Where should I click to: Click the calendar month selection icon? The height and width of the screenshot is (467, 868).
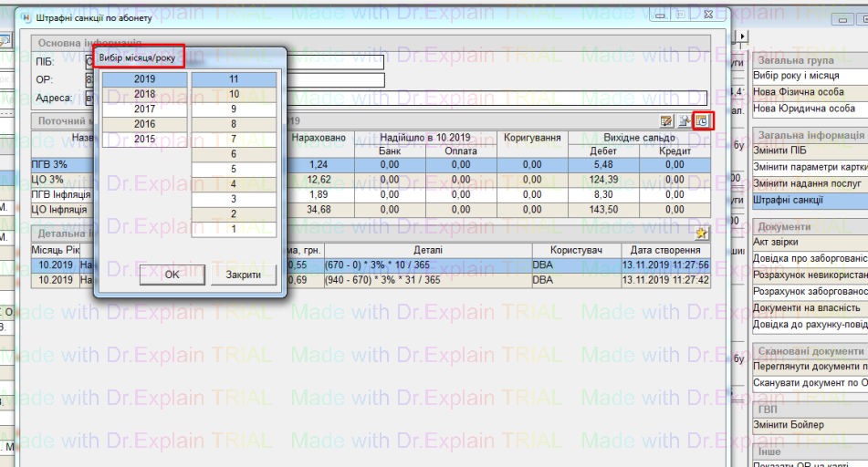coord(701,120)
